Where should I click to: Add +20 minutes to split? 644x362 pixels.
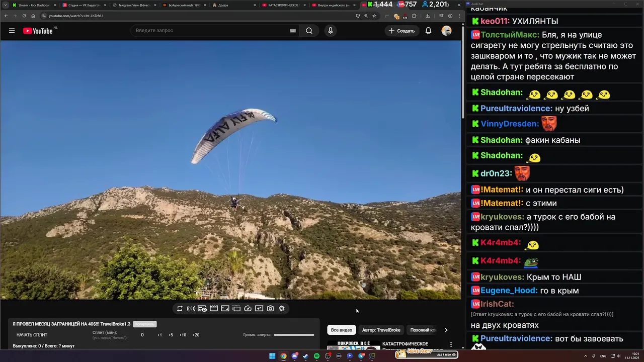196,335
